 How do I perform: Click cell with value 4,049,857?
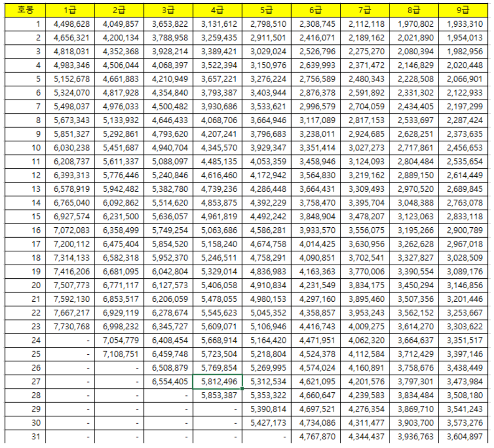[119, 24]
